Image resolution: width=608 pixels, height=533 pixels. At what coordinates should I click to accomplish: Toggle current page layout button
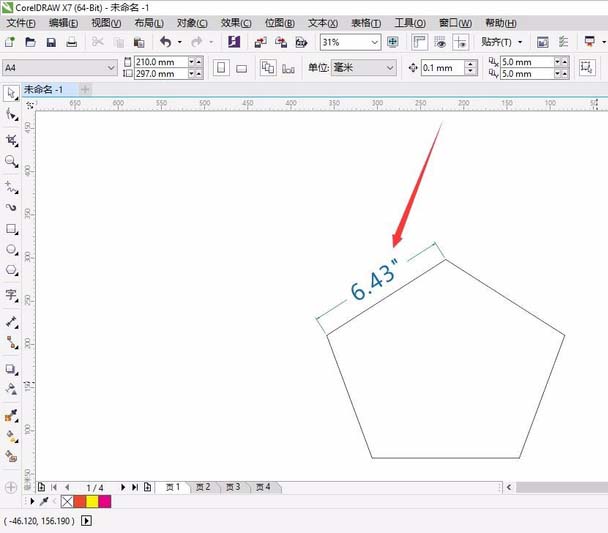point(288,69)
